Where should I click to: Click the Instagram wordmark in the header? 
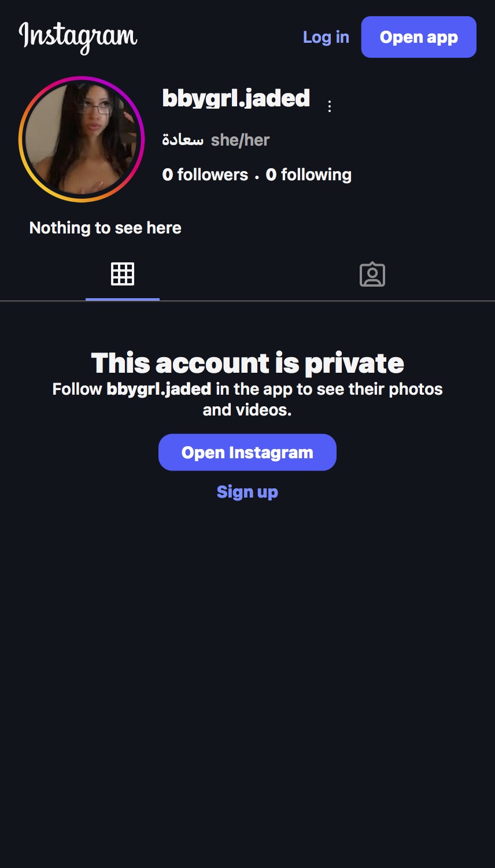pyautogui.click(x=78, y=38)
